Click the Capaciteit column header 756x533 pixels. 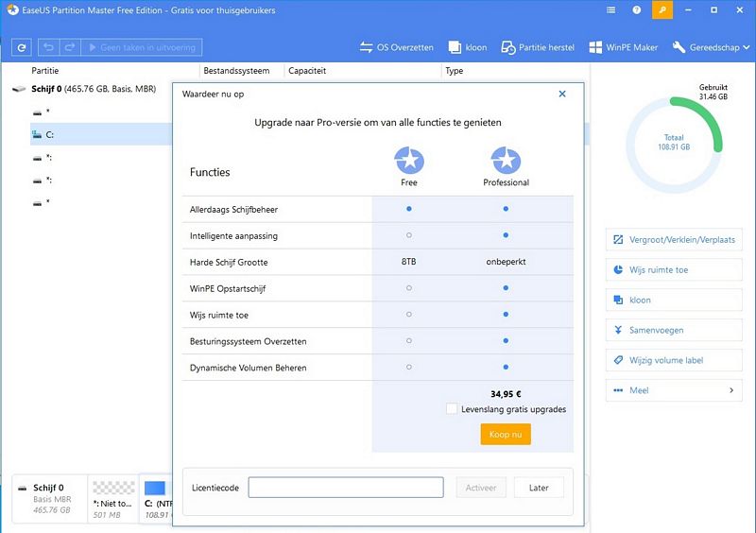[x=307, y=71]
